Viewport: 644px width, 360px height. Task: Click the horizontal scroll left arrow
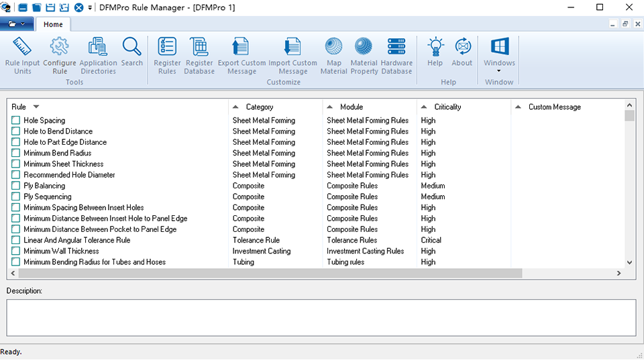pyautogui.click(x=13, y=274)
